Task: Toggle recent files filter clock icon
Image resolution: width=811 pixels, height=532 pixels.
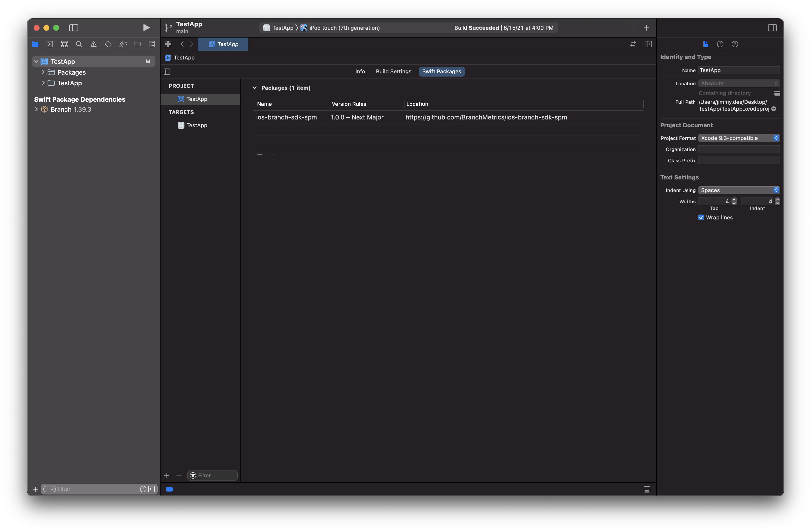Action: (x=143, y=489)
